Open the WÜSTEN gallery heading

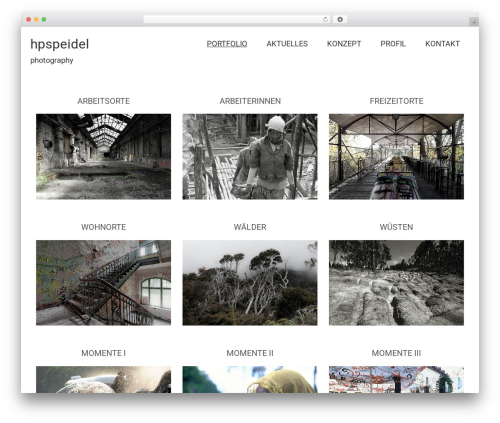396,227
